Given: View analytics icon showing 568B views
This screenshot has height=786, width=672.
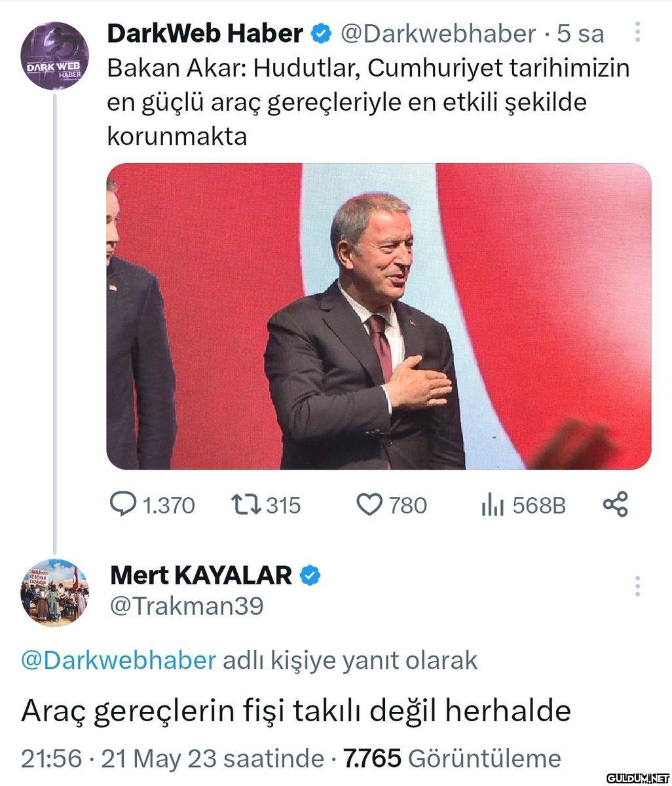Looking at the screenshot, I should [x=492, y=504].
